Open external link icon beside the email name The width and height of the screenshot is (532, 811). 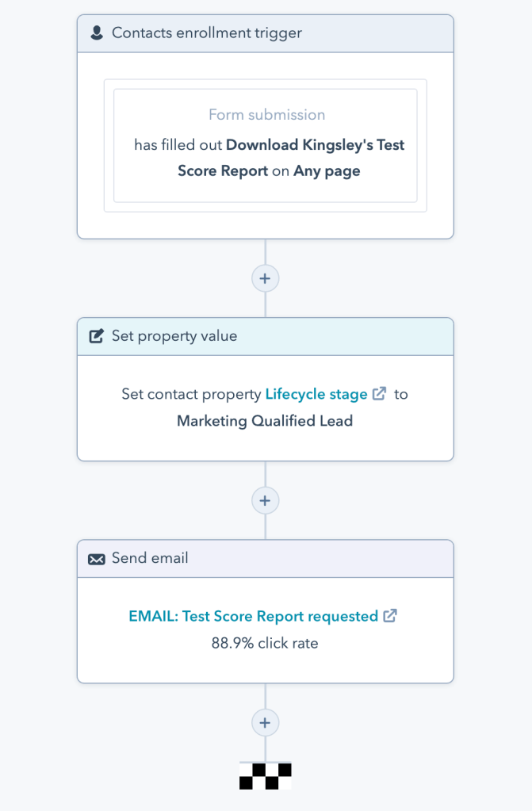(x=390, y=616)
